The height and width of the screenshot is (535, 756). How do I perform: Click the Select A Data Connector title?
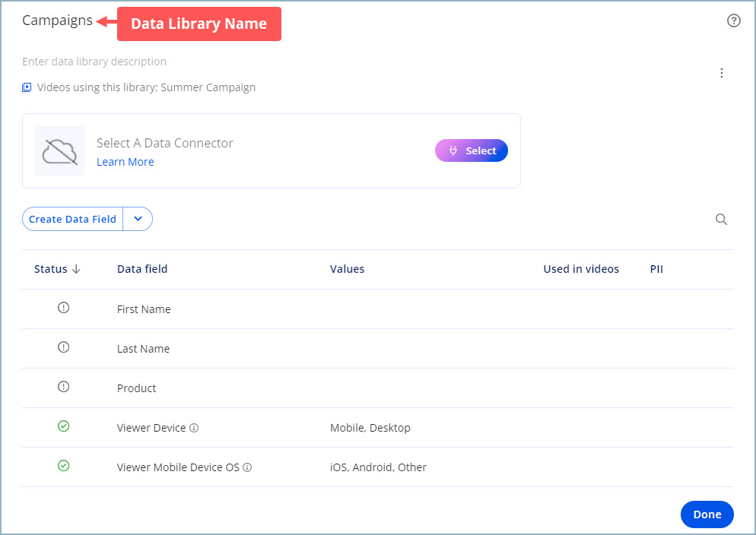(x=165, y=143)
